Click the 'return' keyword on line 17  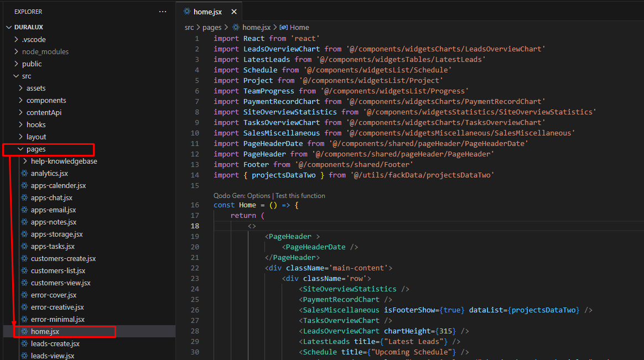pyautogui.click(x=243, y=216)
